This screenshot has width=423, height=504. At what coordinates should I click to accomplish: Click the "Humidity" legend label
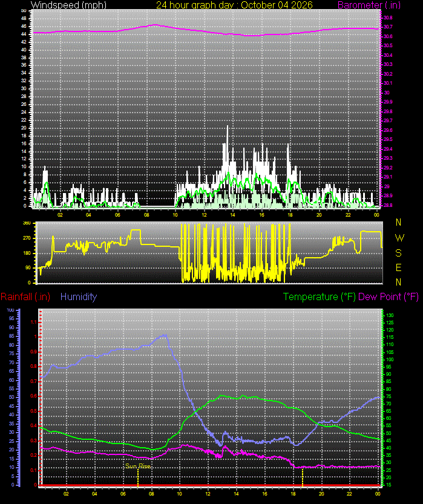79,296
